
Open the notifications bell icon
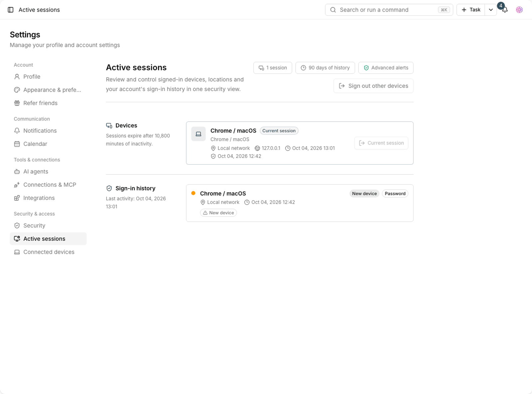coord(505,10)
